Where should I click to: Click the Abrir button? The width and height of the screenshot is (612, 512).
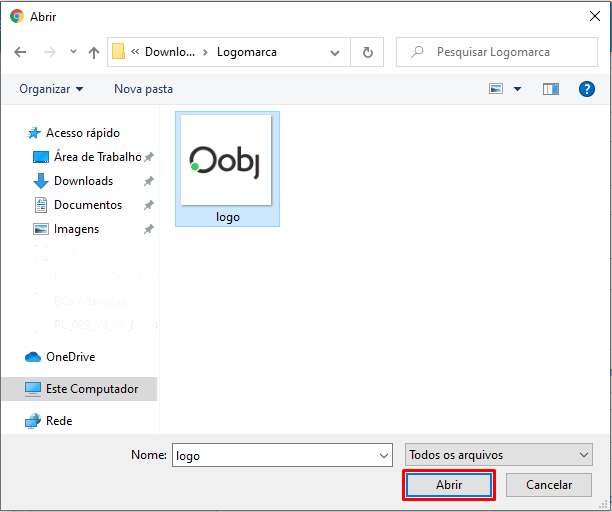(x=449, y=485)
